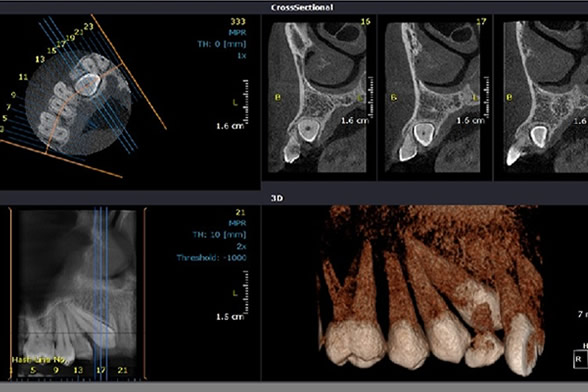Click the orange lower boundary line in axial view

click(61, 159)
